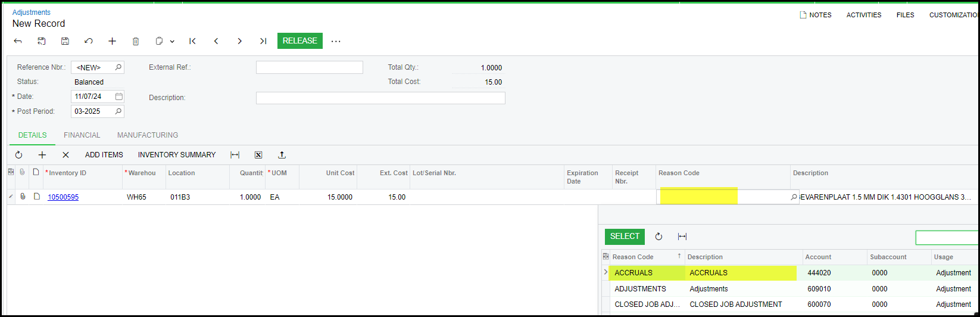Open the Manufacturing tab
Viewport: 980px width, 317px height.
[148, 135]
